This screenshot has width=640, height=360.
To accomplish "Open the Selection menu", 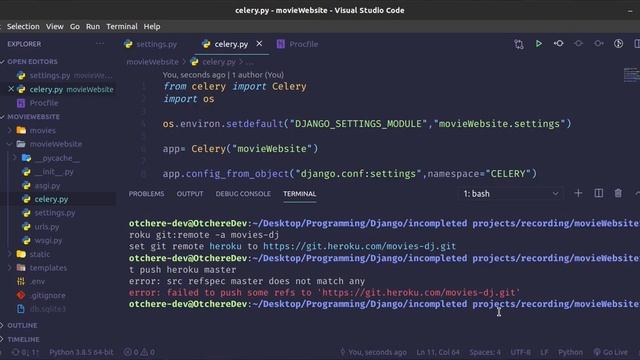I will pyautogui.click(x=23, y=27).
